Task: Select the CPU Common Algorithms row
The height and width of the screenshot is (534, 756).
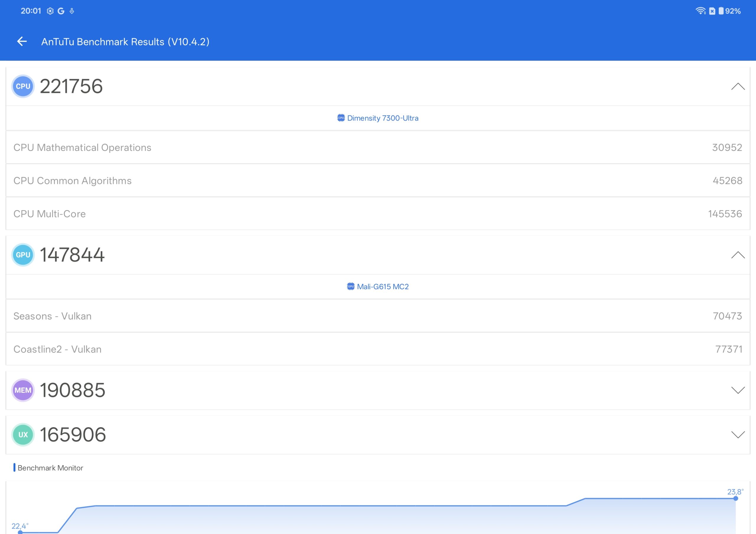Action: (x=378, y=181)
